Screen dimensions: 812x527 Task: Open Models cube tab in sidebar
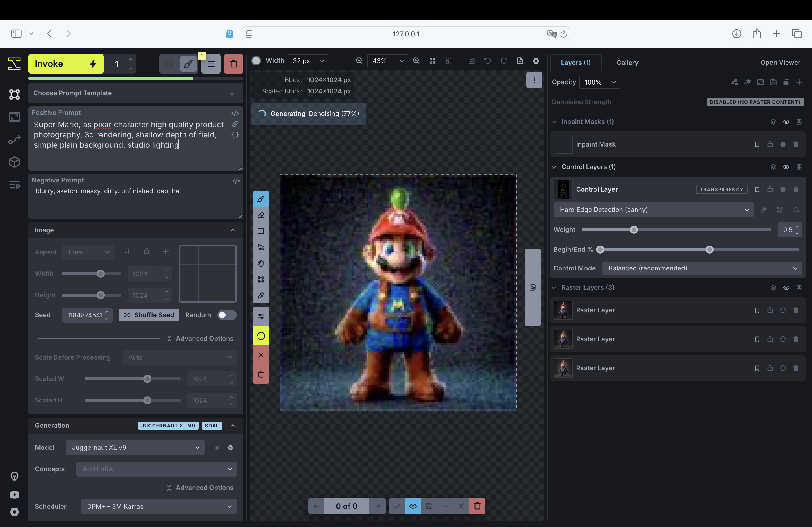point(14,162)
